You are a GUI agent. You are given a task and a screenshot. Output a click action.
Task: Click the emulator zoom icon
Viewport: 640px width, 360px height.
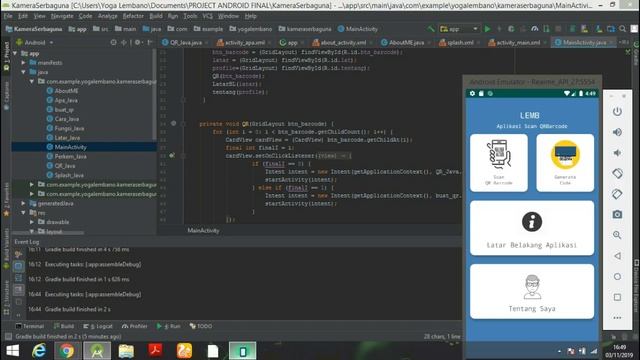(617, 235)
